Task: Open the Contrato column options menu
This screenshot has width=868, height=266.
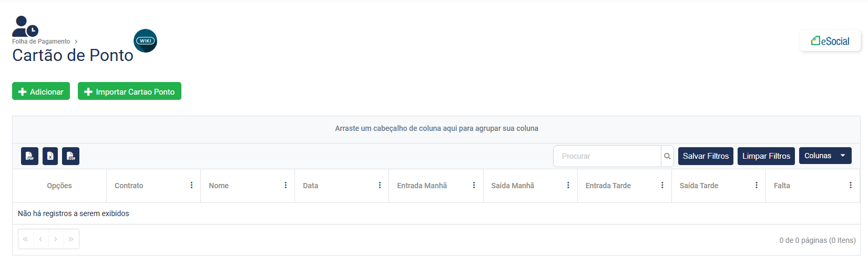Action: click(191, 186)
